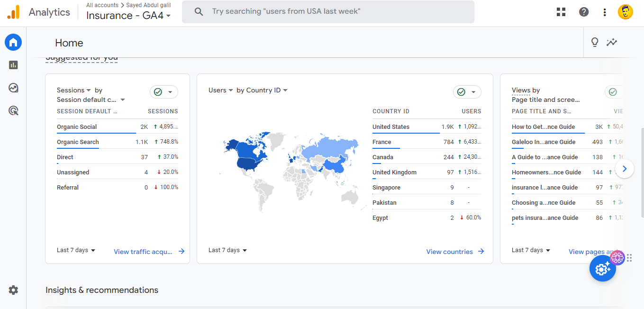This screenshot has height=309, width=644.
Task: Select the All accounts breadcrumb
Action: coord(102,5)
